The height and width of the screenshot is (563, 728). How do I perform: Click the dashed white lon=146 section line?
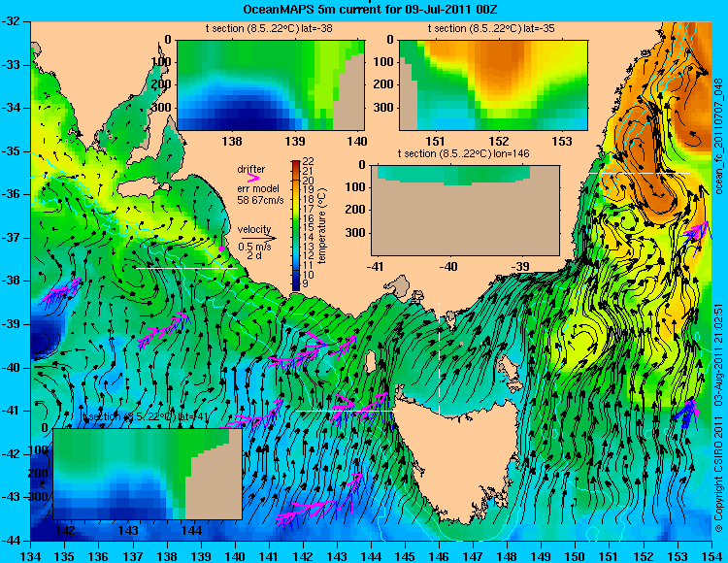coord(439,358)
